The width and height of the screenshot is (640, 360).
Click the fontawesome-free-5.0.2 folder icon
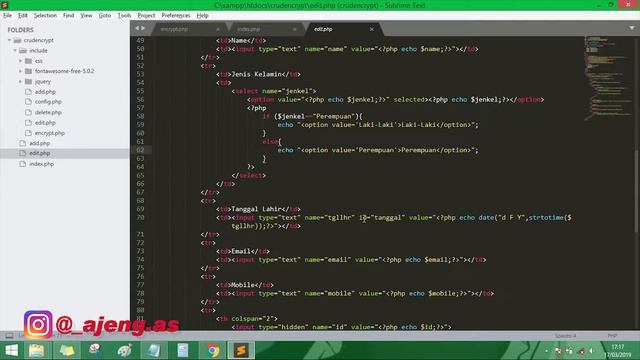28,71
